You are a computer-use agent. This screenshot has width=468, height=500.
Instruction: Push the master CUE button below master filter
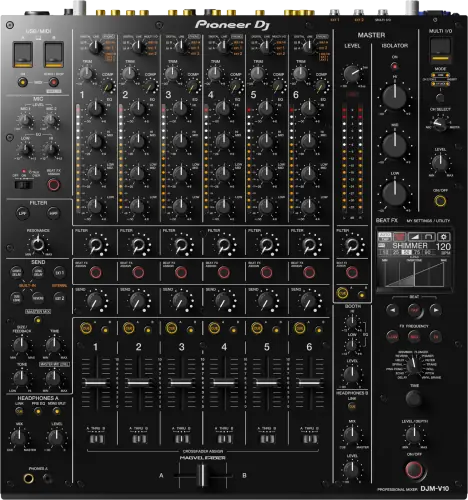(x=342, y=293)
